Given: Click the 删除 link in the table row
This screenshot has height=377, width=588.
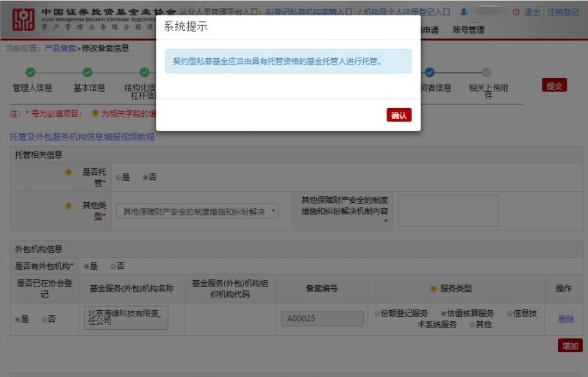Looking at the screenshot, I should click(x=566, y=319).
